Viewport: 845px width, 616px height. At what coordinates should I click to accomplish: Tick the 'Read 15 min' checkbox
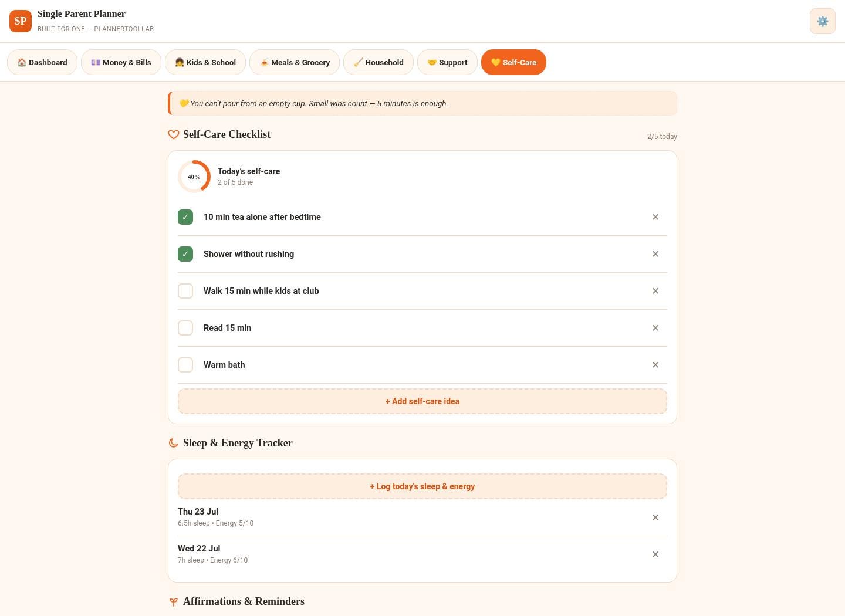tap(185, 328)
